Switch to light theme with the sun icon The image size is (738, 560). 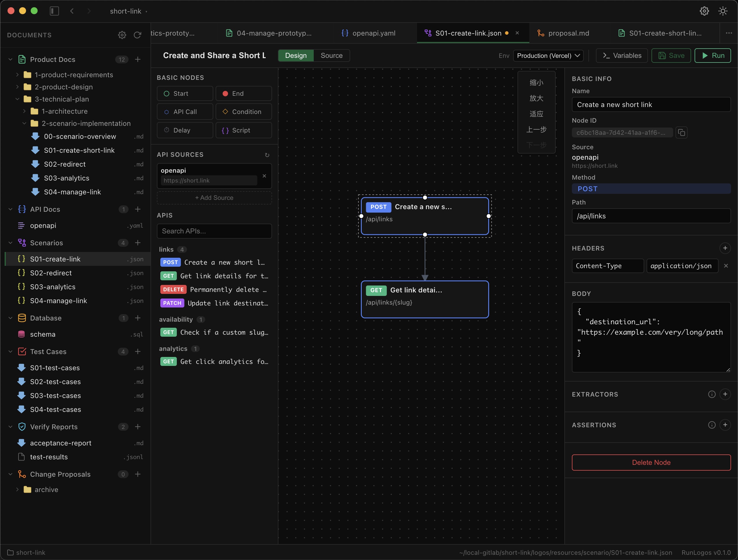[x=723, y=11]
